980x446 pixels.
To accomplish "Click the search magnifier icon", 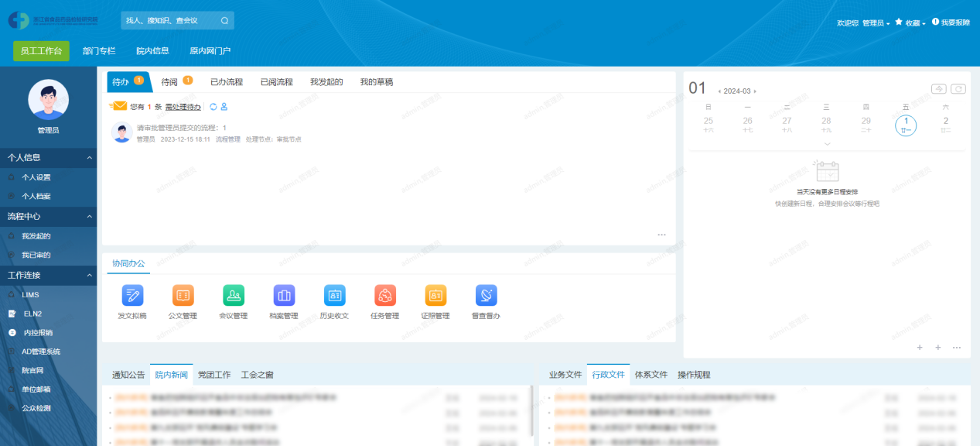I will coord(224,21).
